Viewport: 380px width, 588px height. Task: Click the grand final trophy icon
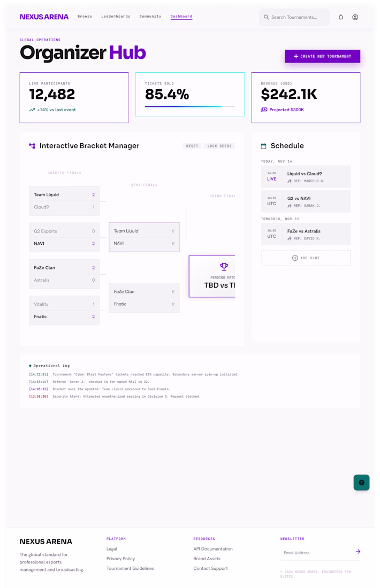point(224,267)
